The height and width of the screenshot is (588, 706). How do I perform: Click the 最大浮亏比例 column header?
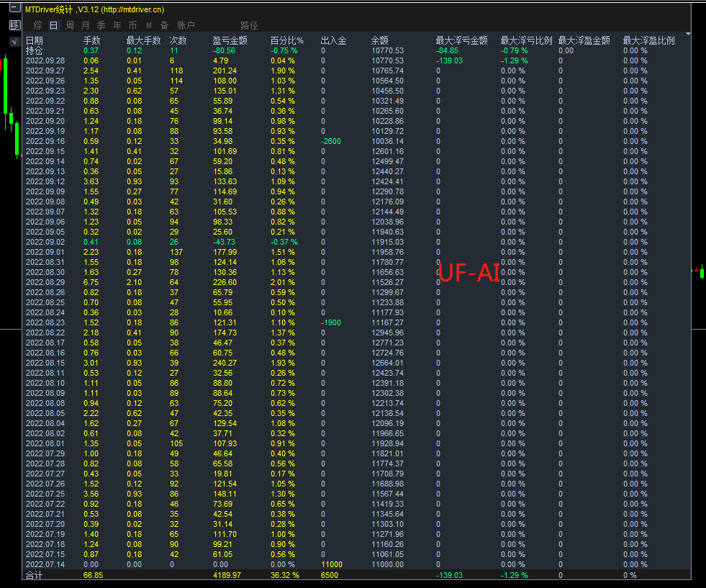click(x=527, y=40)
